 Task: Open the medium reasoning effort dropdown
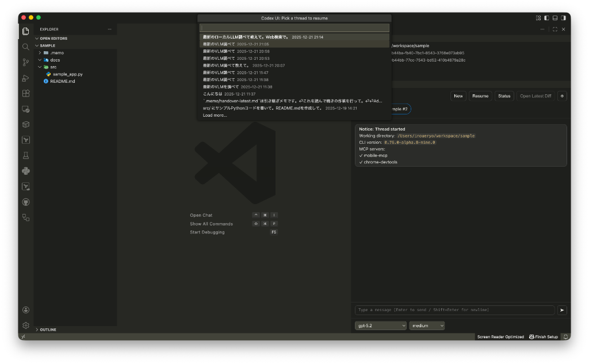427,325
